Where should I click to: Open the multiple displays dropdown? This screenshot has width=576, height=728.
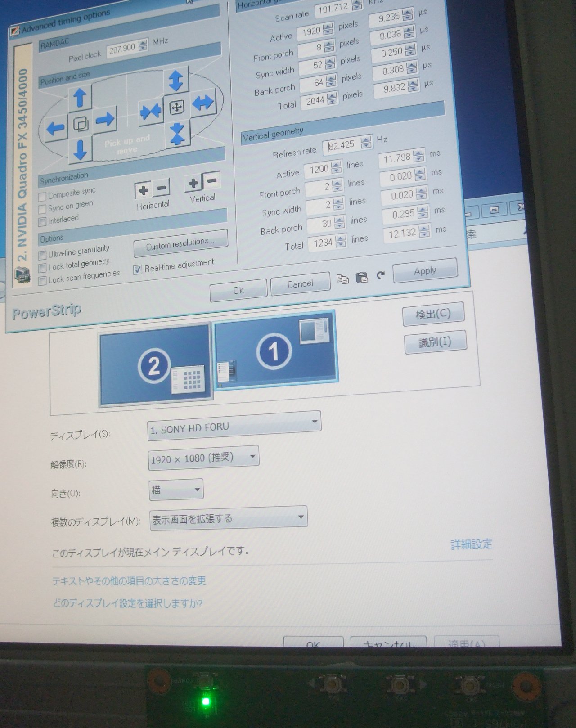229,518
